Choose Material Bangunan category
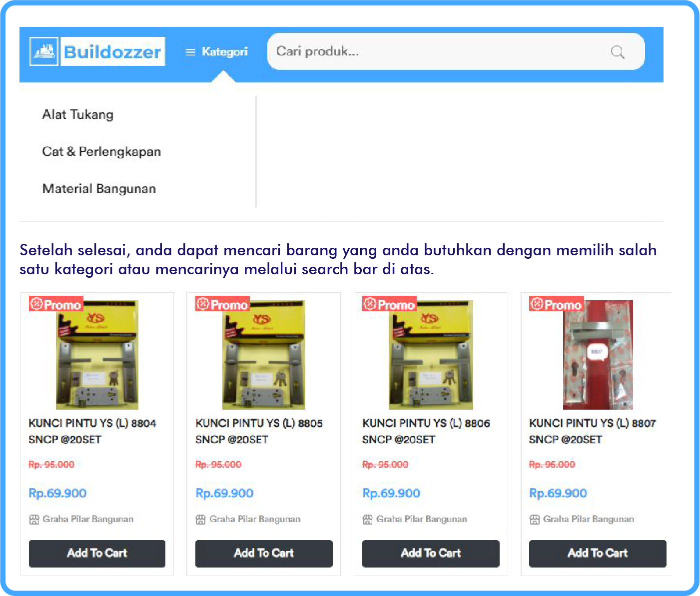The height and width of the screenshot is (596, 700). point(99,188)
